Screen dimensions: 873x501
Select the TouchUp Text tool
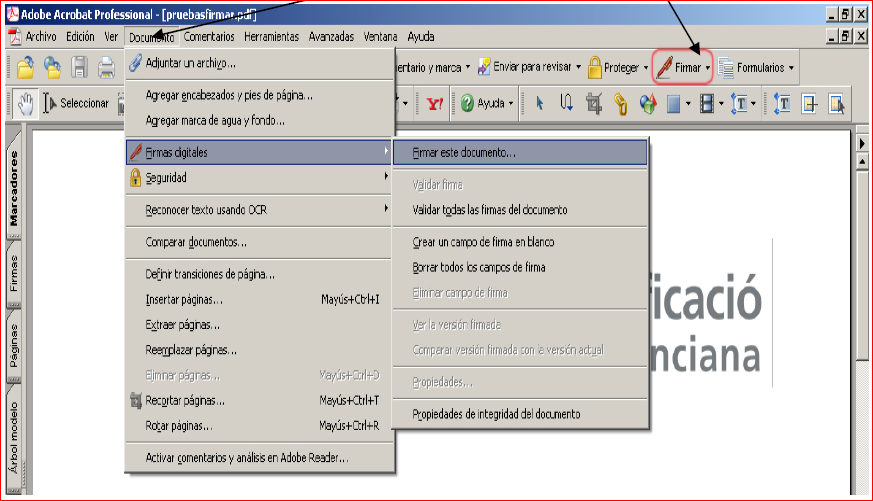click(x=782, y=104)
